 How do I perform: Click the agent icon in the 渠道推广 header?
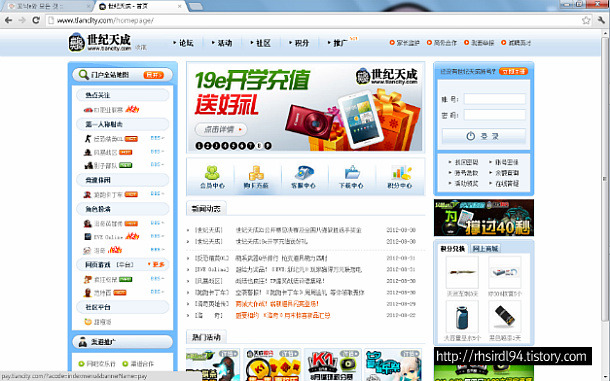point(82,342)
